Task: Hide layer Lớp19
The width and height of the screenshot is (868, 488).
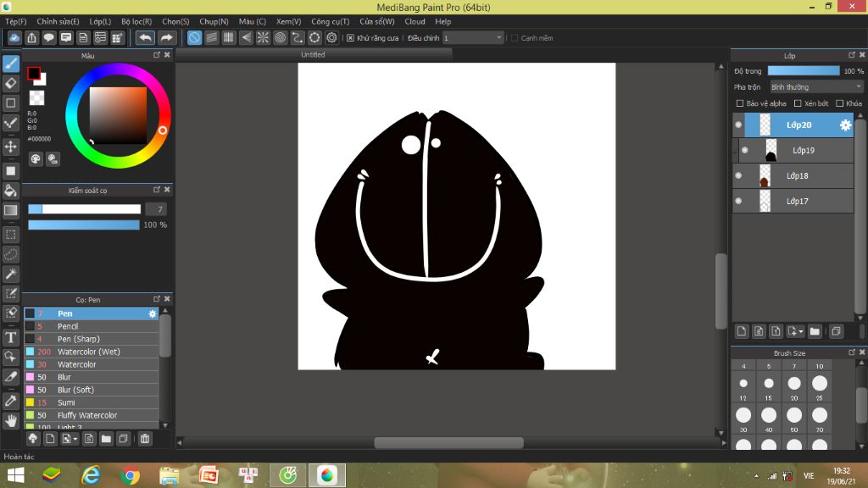Action: 745,151
